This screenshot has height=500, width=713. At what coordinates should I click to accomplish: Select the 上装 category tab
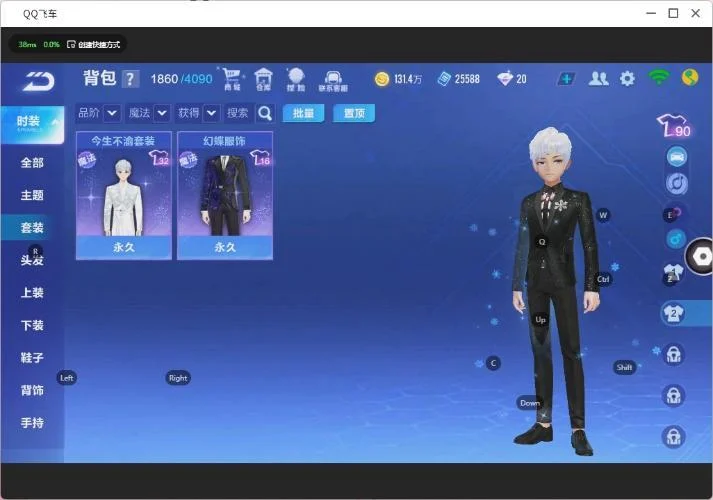(x=32, y=293)
